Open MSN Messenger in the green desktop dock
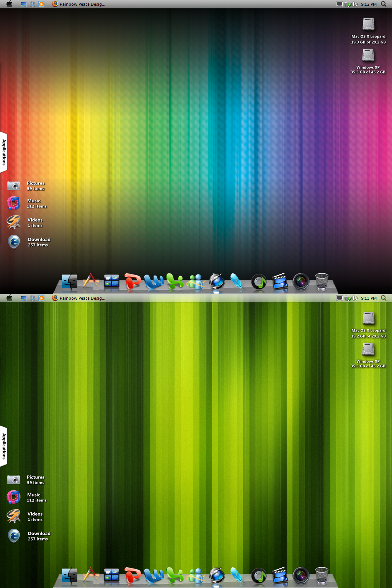Viewport: 392px width, 588px height. click(196, 576)
